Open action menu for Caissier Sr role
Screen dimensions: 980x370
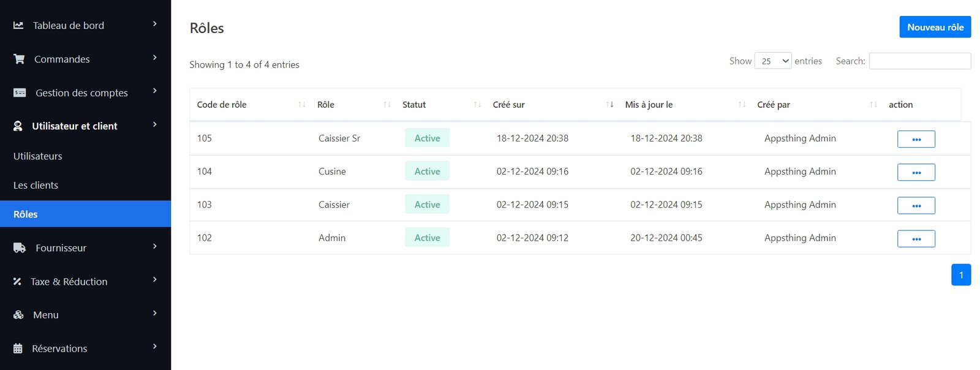tap(916, 139)
